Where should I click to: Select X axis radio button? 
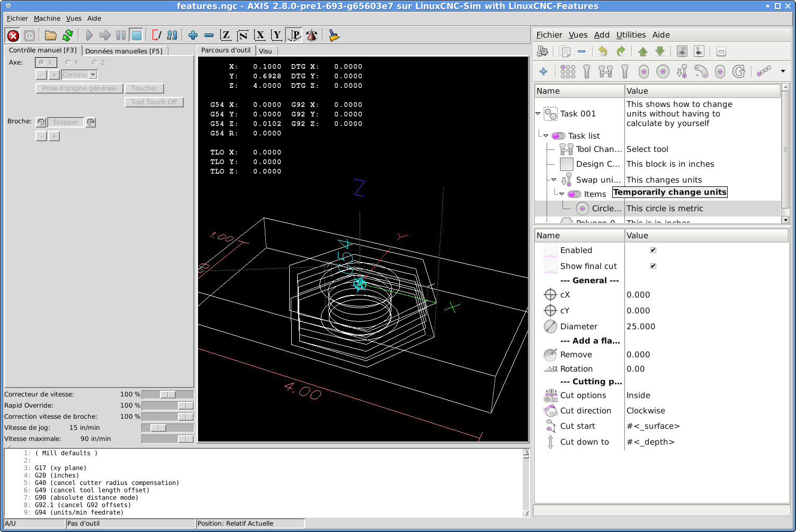tap(46, 62)
